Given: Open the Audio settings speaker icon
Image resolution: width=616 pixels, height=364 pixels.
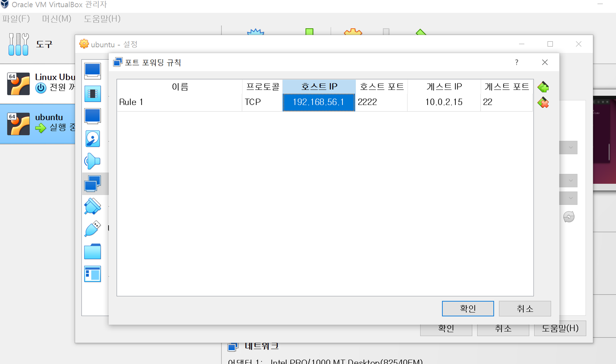Looking at the screenshot, I should point(92,161).
